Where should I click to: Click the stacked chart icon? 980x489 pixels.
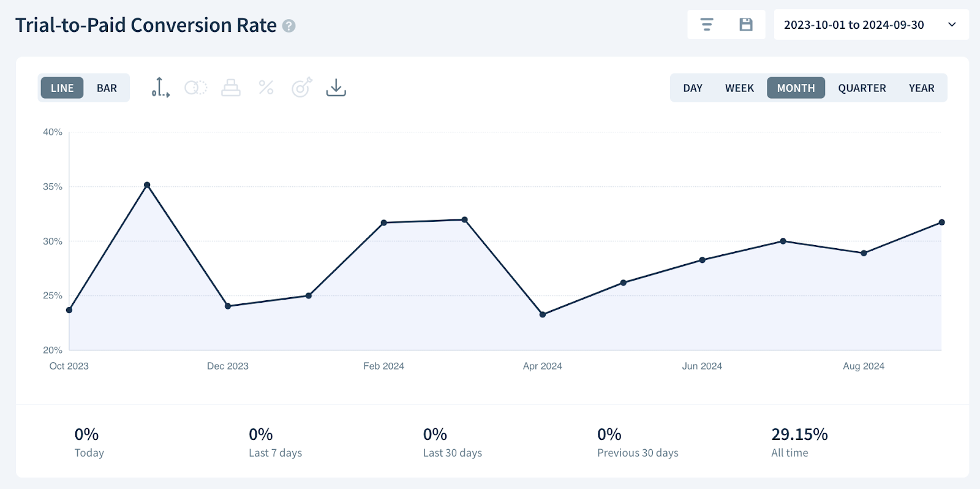click(x=231, y=88)
